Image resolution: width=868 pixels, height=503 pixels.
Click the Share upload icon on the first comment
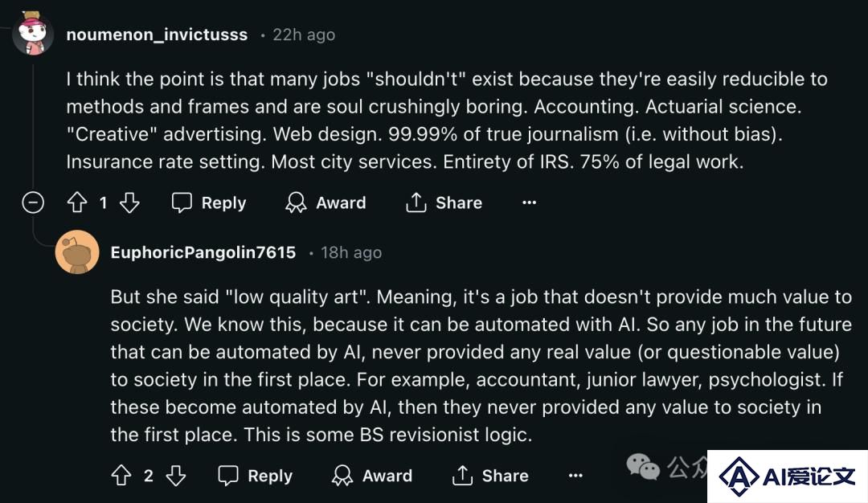point(416,202)
